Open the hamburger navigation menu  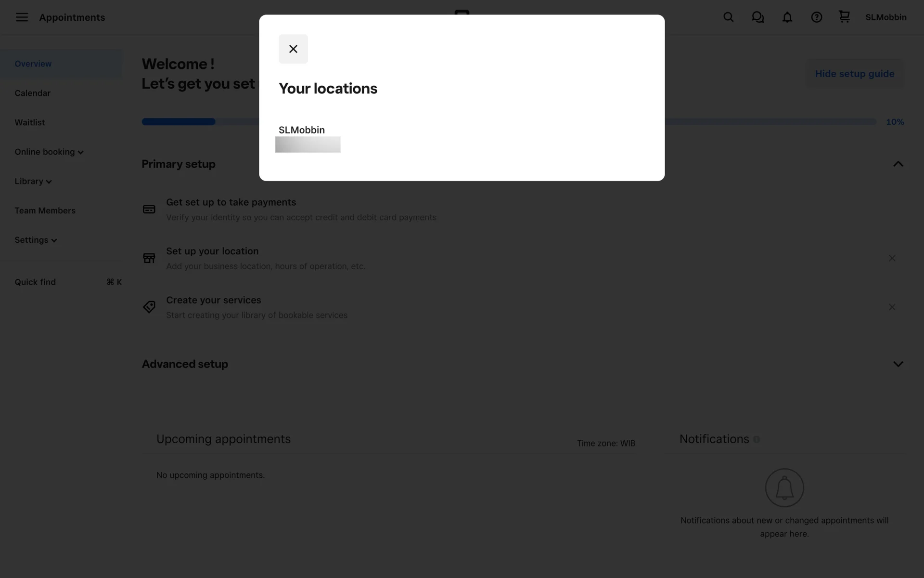[x=22, y=17]
